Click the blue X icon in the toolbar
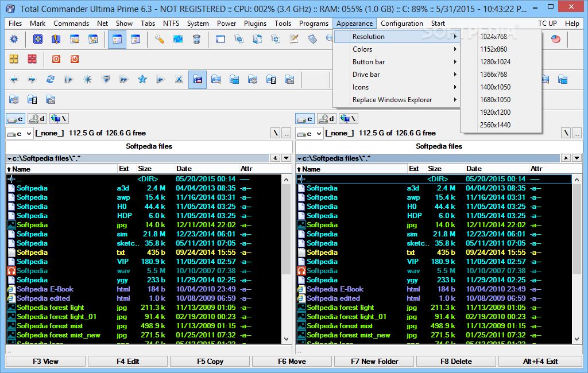Image resolution: width=588 pixels, height=373 pixels. [x=179, y=79]
